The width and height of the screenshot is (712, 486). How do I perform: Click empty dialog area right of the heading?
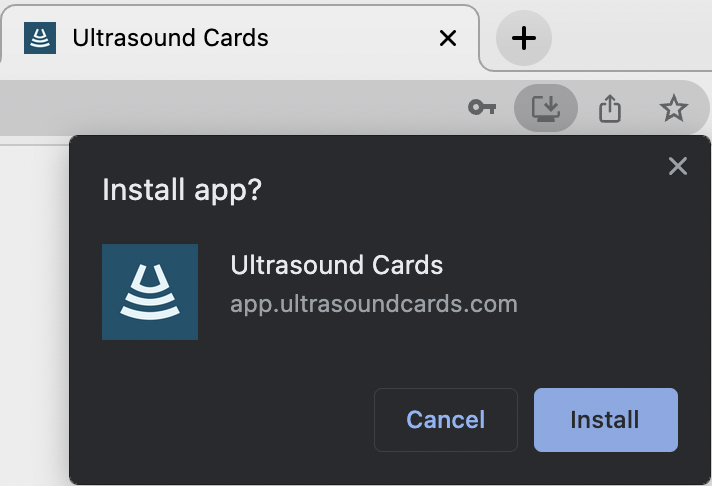pyautogui.click(x=460, y=189)
